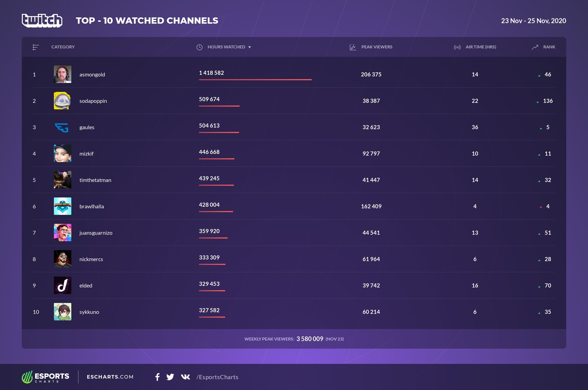Click hours watched value 327 582
Image resolution: width=588 pixels, height=390 pixels.
coord(209,310)
